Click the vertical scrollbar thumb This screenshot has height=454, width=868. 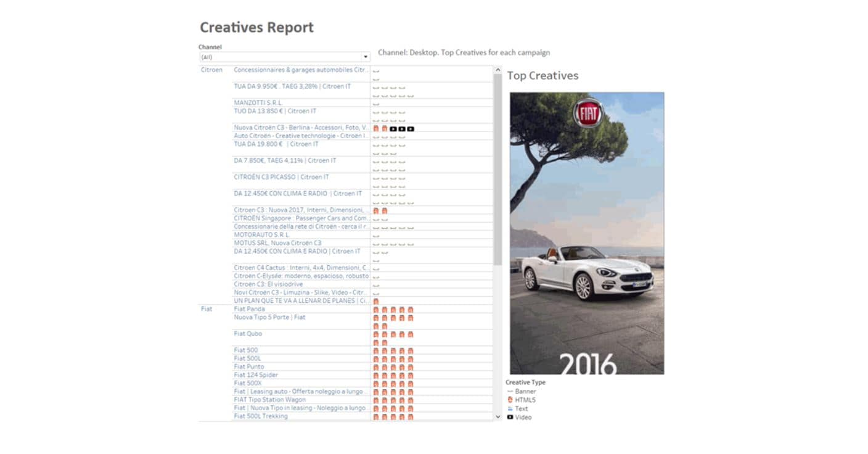[497, 167]
